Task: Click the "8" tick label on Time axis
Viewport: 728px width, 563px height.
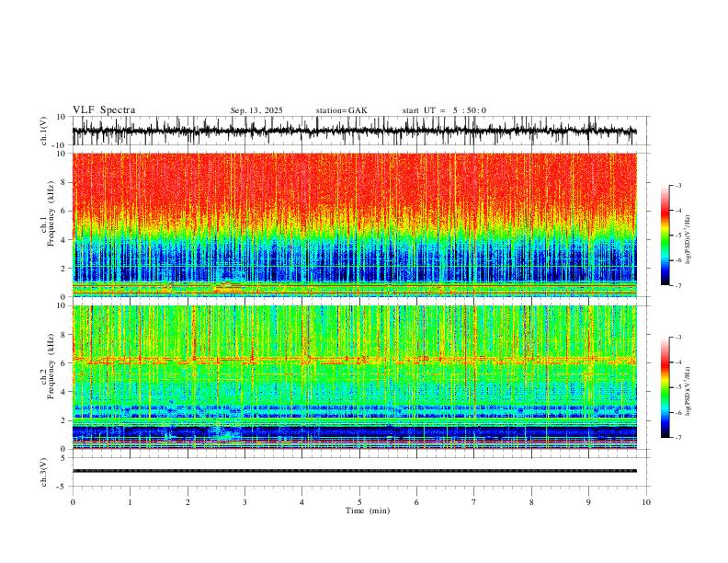Action: (531, 502)
